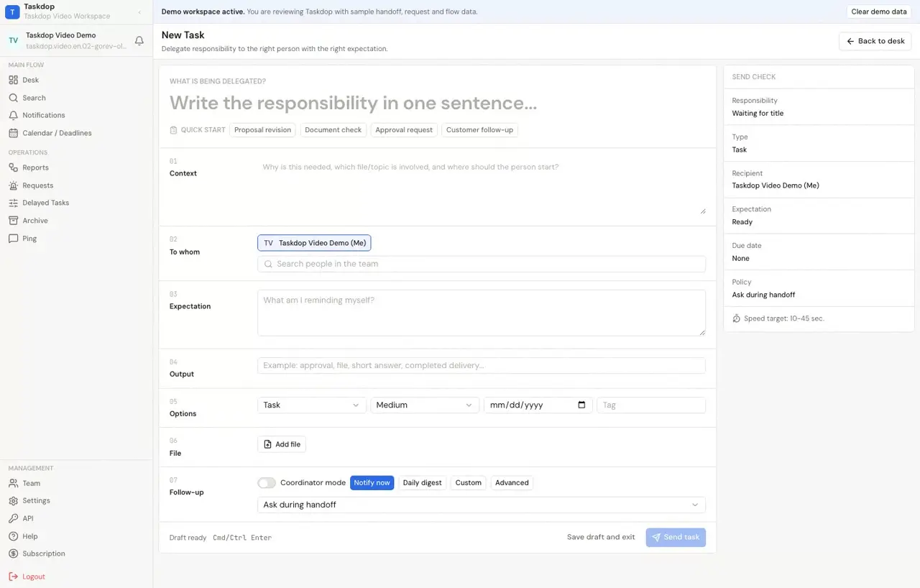Click the TV workspace avatar
The width and height of the screenshot is (920, 588).
click(x=13, y=40)
